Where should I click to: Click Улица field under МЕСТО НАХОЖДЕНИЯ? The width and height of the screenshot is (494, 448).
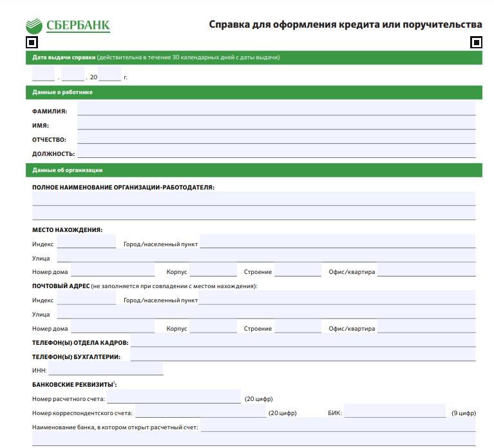[x=266, y=255]
